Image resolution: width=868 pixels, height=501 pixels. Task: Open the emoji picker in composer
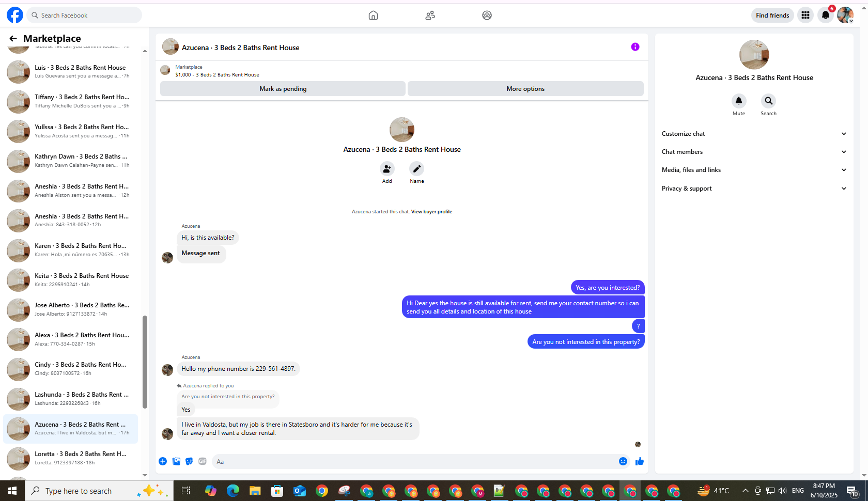pyautogui.click(x=623, y=461)
